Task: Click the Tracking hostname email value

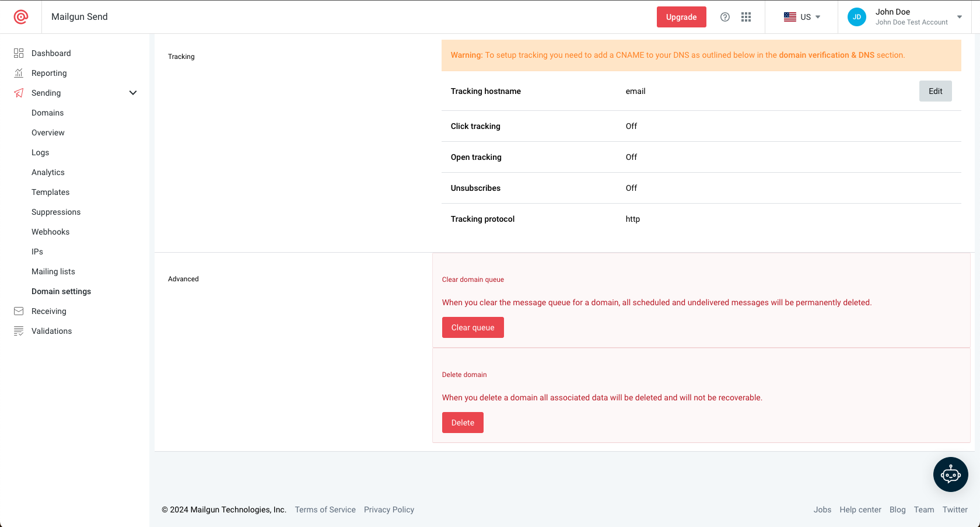Action: point(635,91)
